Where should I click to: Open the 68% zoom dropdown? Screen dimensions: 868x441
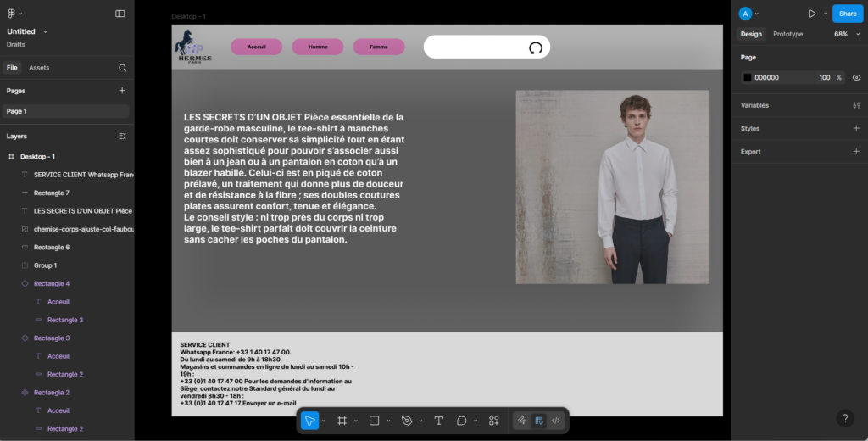tap(846, 34)
